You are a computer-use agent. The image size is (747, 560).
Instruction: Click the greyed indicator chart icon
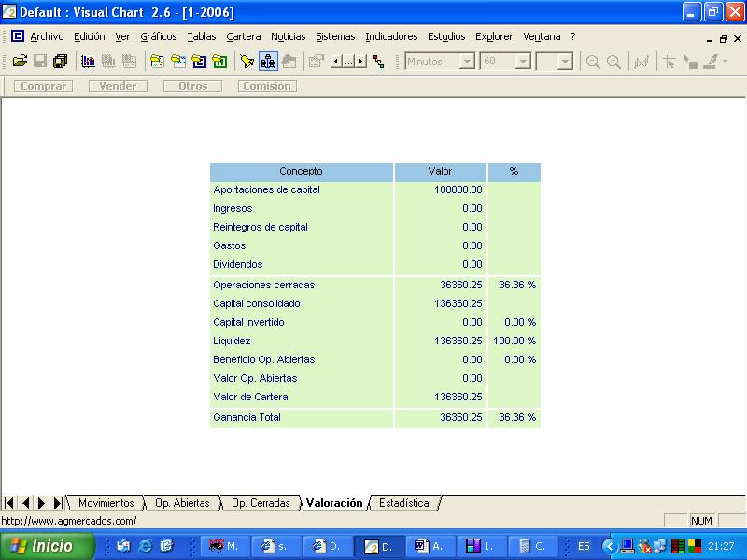641,62
